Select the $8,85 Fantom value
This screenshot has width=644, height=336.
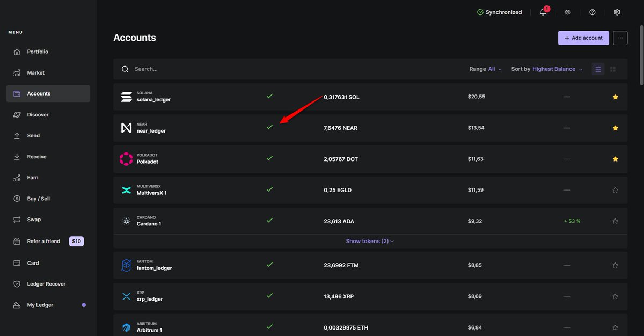[x=475, y=265]
